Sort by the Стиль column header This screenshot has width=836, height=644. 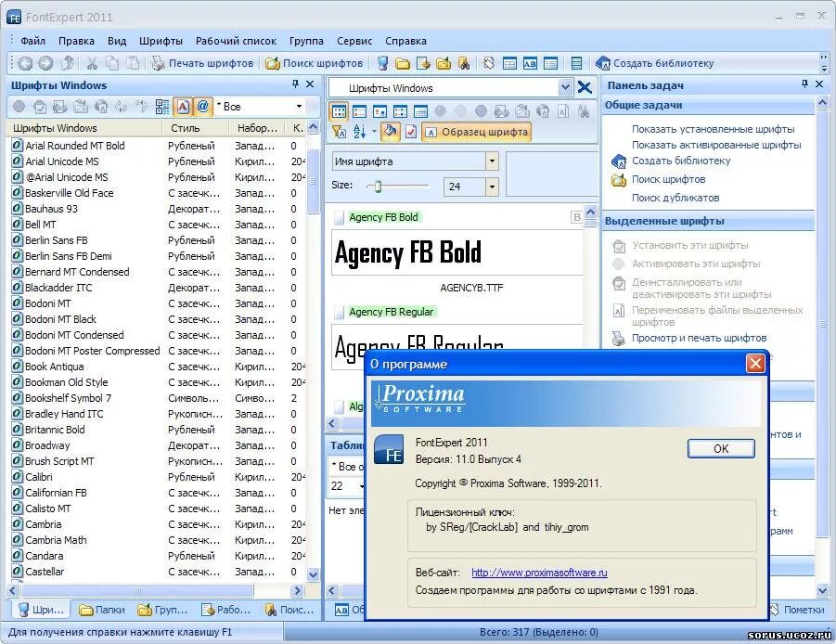point(195,128)
